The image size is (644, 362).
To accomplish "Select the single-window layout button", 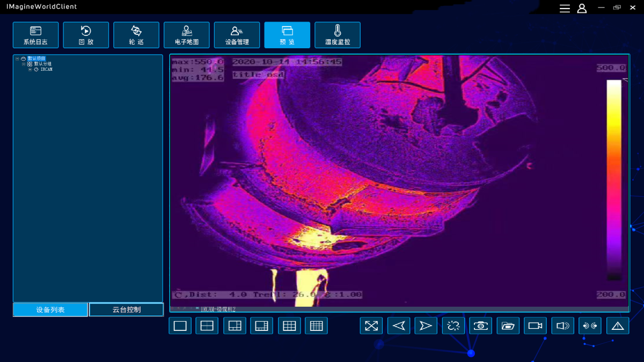I will (x=180, y=326).
